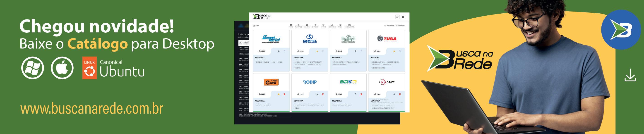Delete the Drift catalog with red trash

point(400,94)
